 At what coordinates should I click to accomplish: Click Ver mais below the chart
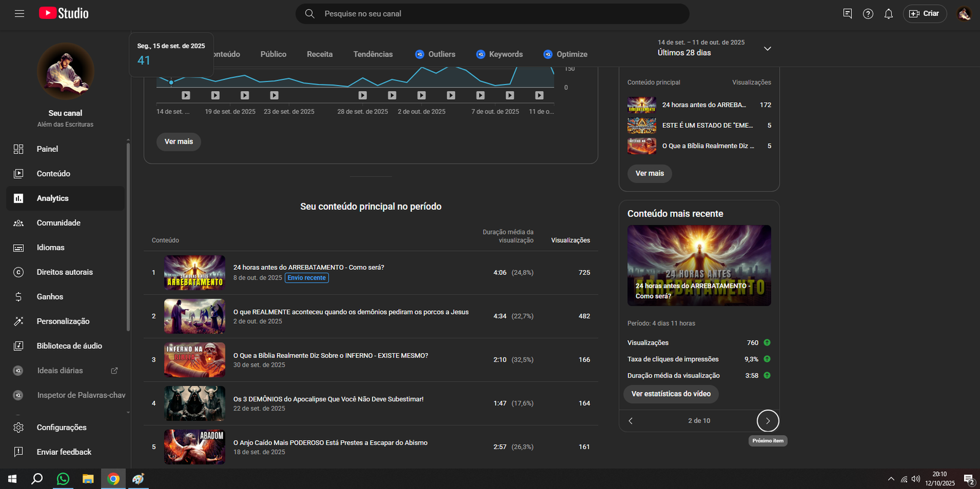pyautogui.click(x=178, y=141)
